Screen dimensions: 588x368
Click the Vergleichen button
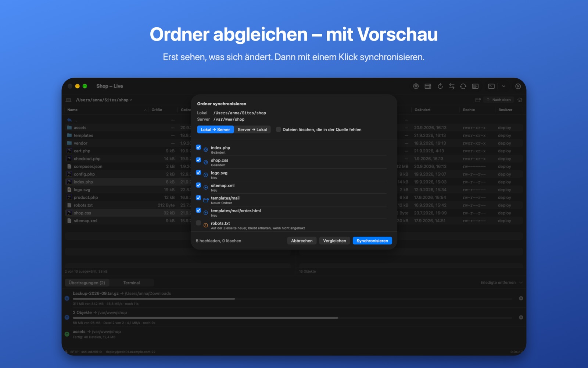pyautogui.click(x=334, y=241)
